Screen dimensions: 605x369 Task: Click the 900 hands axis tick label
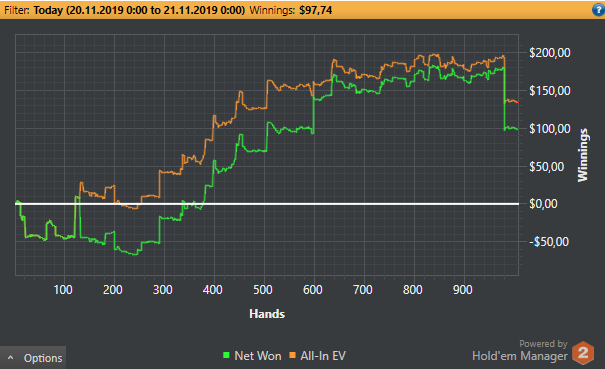[463, 289]
